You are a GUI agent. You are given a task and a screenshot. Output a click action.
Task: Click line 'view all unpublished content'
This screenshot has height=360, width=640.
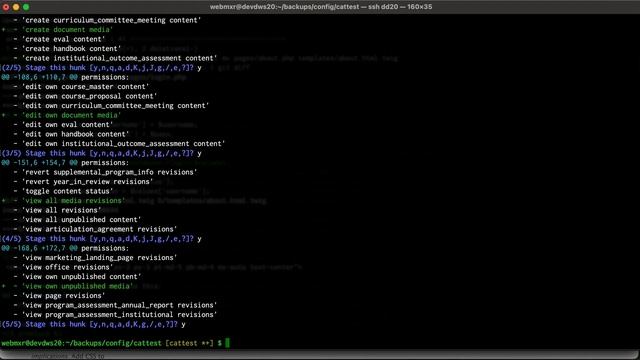pyautogui.click(x=77, y=220)
